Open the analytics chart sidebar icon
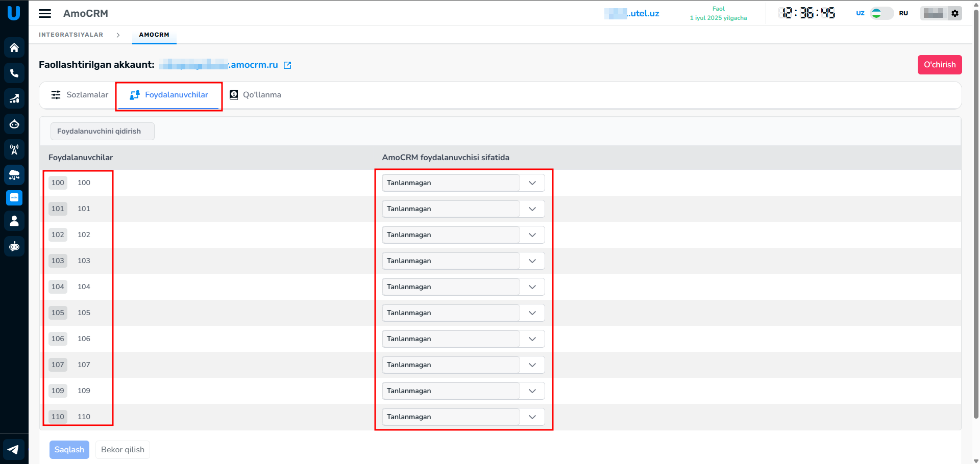Image resolution: width=980 pixels, height=464 pixels. click(x=14, y=98)
